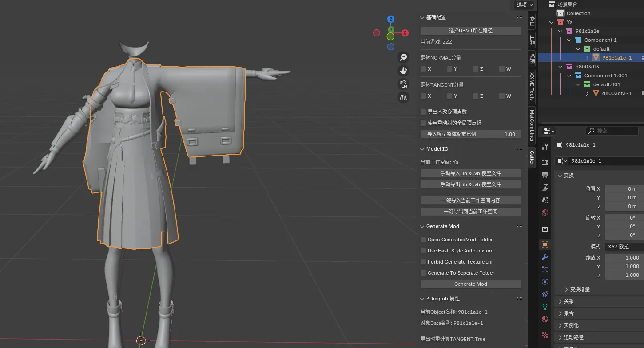Screen dimensions: 644x348
Task: Open the Object Constraints tab
Action: point(545,294)
